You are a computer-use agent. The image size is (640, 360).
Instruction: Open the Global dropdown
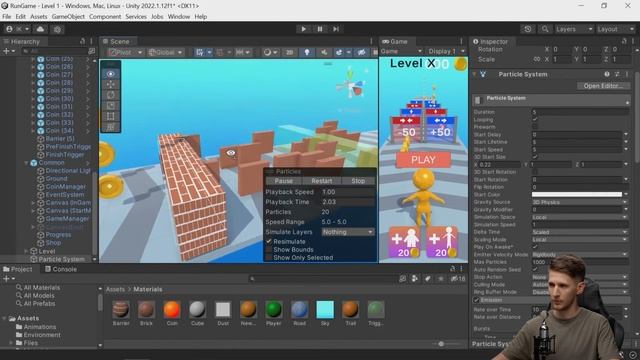(165, 52)
